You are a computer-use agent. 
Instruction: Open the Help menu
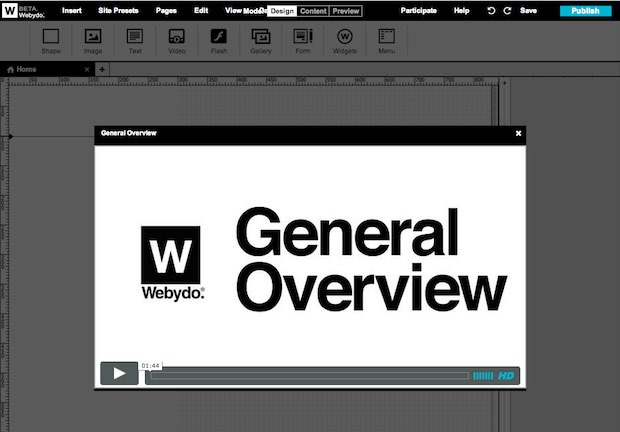pos(461,11)
